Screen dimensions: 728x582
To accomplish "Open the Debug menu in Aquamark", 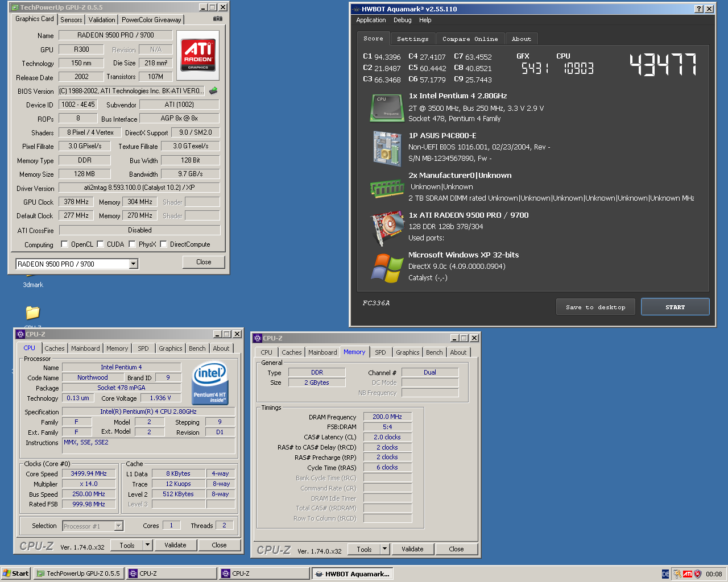I will click(x=402, y=20).
